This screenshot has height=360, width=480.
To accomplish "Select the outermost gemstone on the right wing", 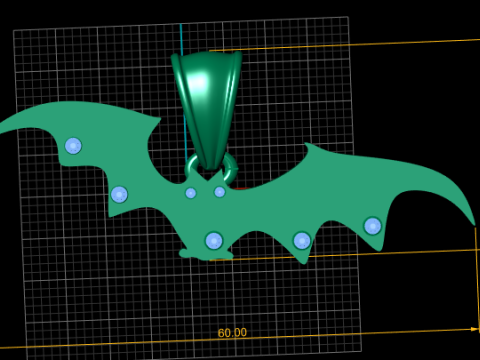I will [373, 226].
